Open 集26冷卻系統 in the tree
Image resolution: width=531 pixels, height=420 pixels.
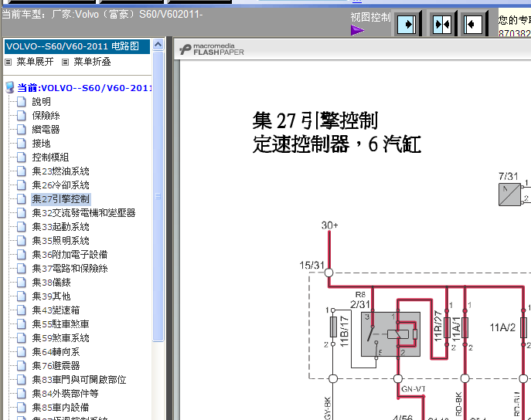coord(60,185)
